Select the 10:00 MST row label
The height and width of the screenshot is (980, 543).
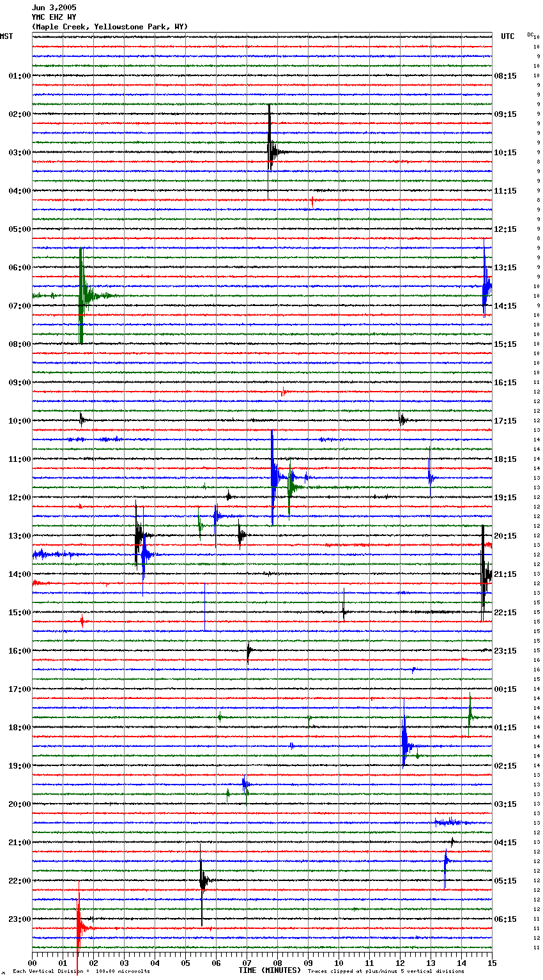point(19,421)
